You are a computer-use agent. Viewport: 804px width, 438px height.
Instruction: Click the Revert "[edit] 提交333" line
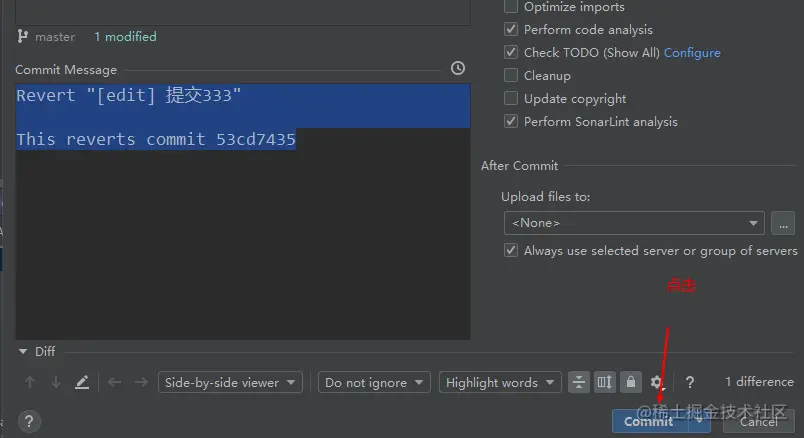[129, 95]
